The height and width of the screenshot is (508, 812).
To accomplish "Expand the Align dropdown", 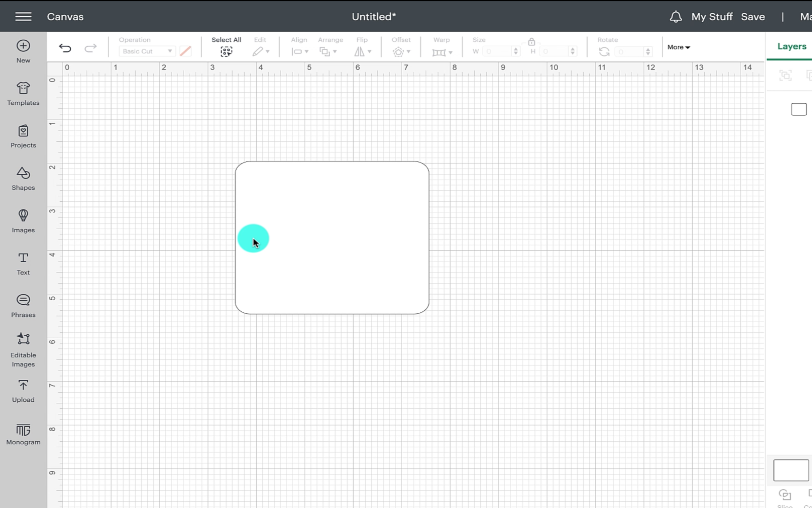I will pyautogui.click(x=299, y=52).
